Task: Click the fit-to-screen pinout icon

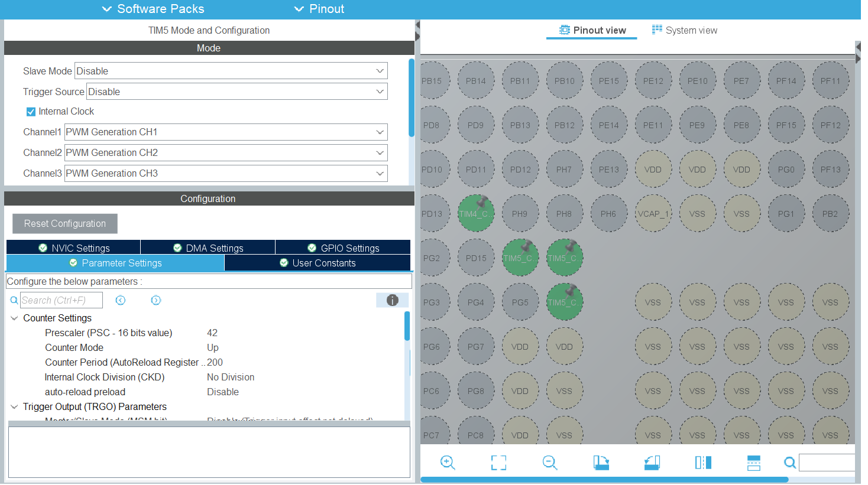Action: point(498,463)
